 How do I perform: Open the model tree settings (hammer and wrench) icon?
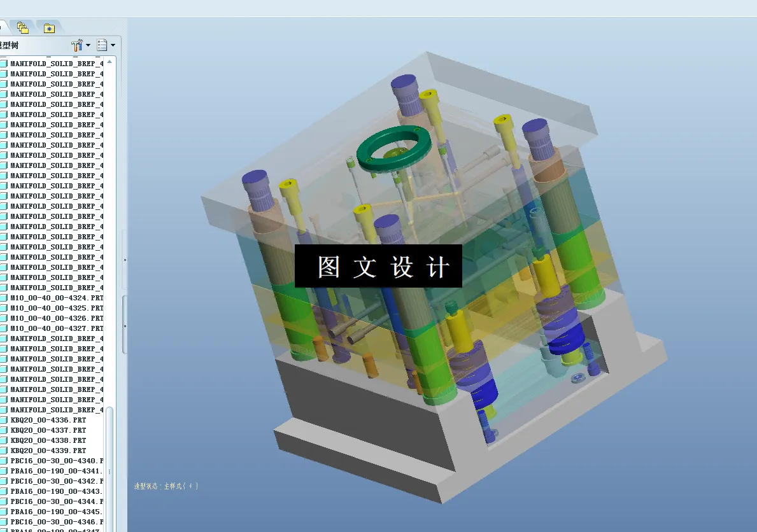pyautogui.click(x=77, y=45)
